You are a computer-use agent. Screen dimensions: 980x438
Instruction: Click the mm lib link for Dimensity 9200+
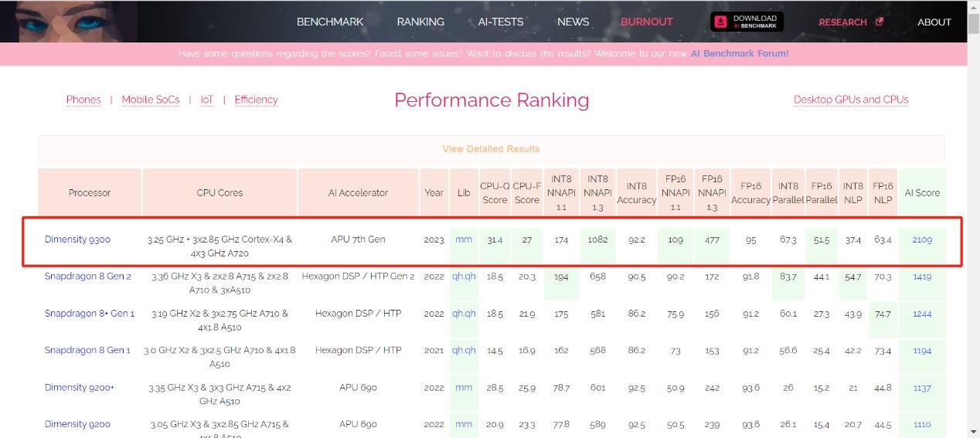pos(464,388)
